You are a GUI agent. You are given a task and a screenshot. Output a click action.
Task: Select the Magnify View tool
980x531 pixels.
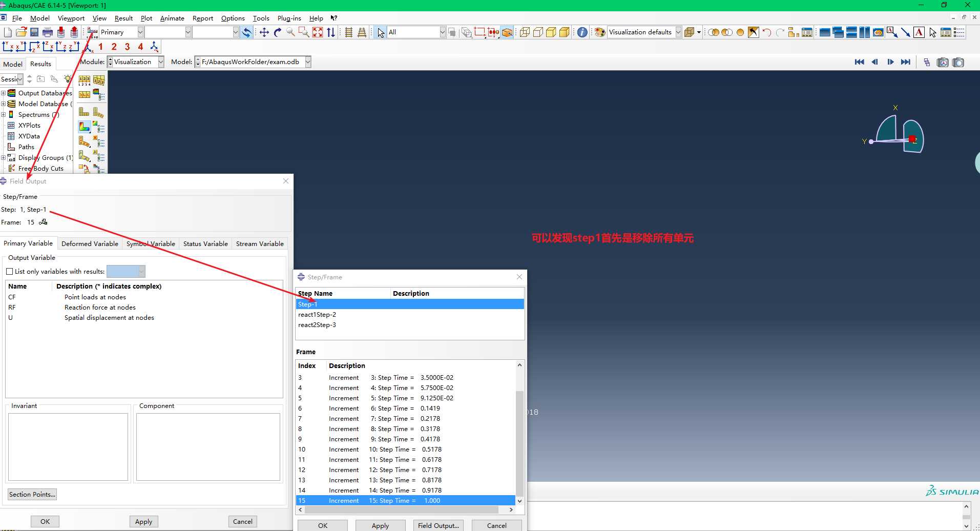coord(291,32)
